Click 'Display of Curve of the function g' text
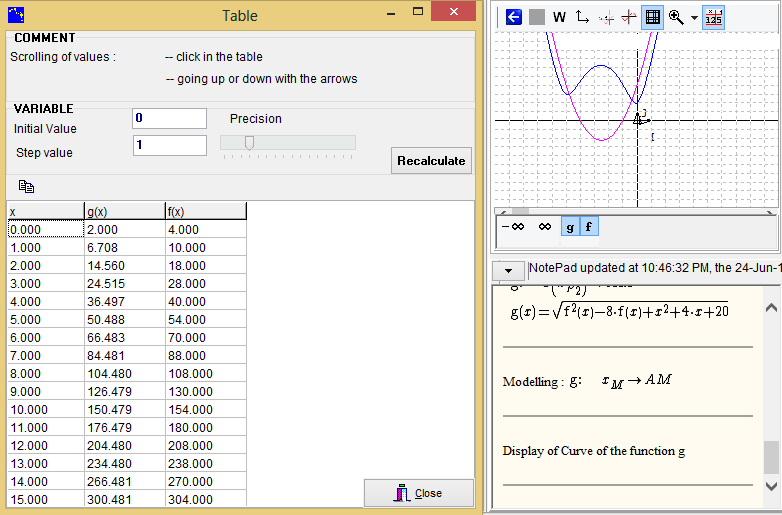The height and width of the screenshot is (515, 782). 593,451
